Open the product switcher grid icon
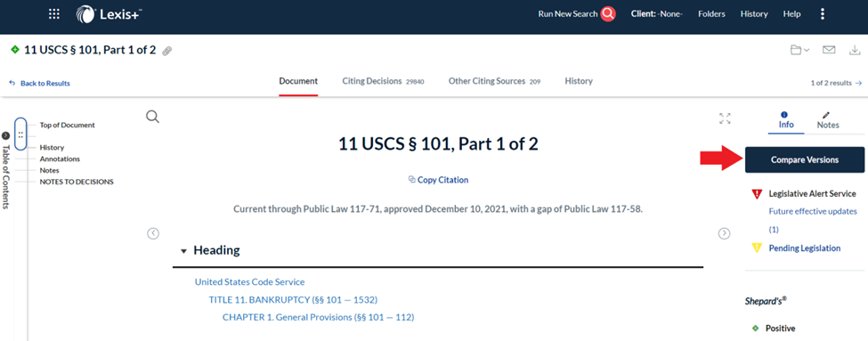This screenshot has width=868, height=341. 54,14
